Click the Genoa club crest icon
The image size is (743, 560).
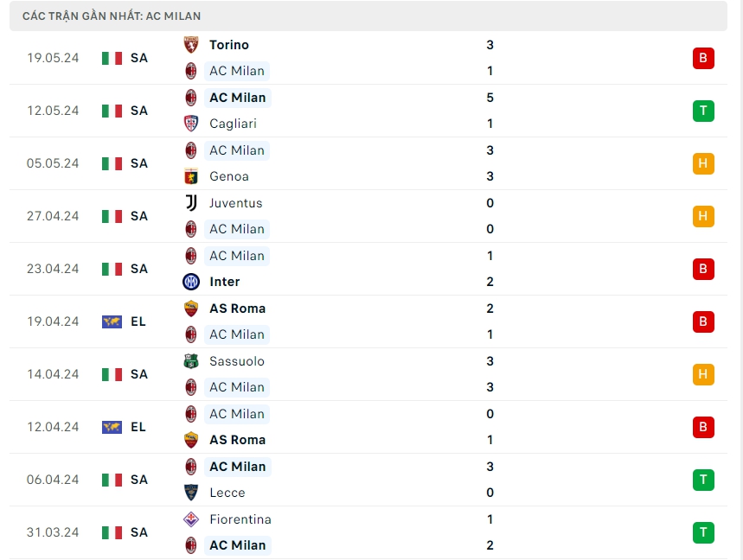(x=191, y=176)
